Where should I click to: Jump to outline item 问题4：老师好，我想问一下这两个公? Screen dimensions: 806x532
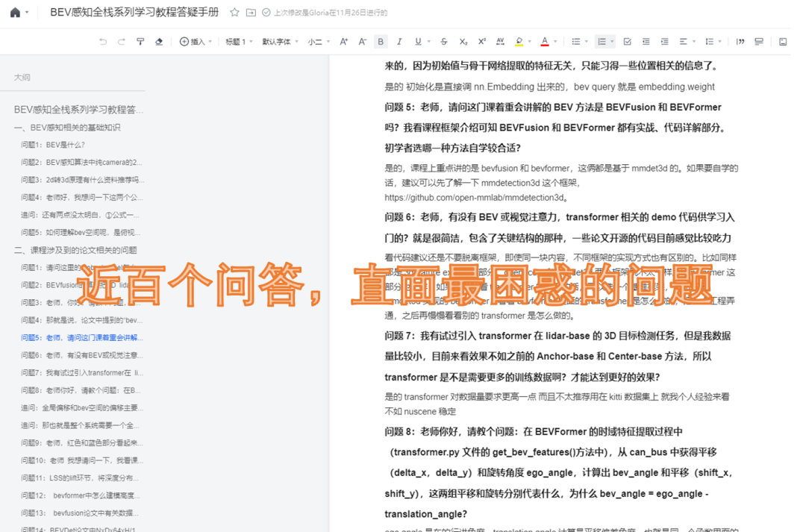(x=82, y=198)
